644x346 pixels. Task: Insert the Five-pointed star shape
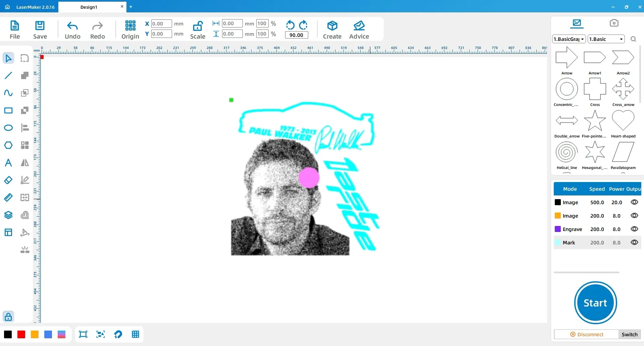coord(594,123)
